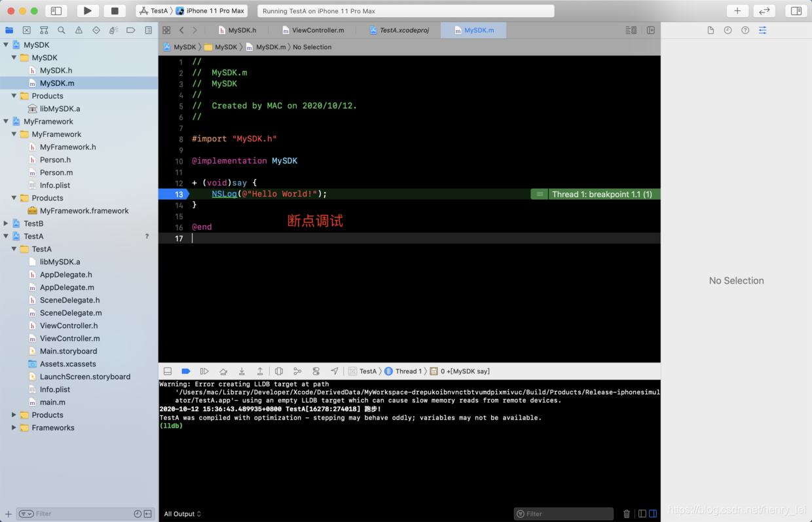Screen dimensions: 812x522
Task: Clear console with trash icon
Action: [627, 513]
